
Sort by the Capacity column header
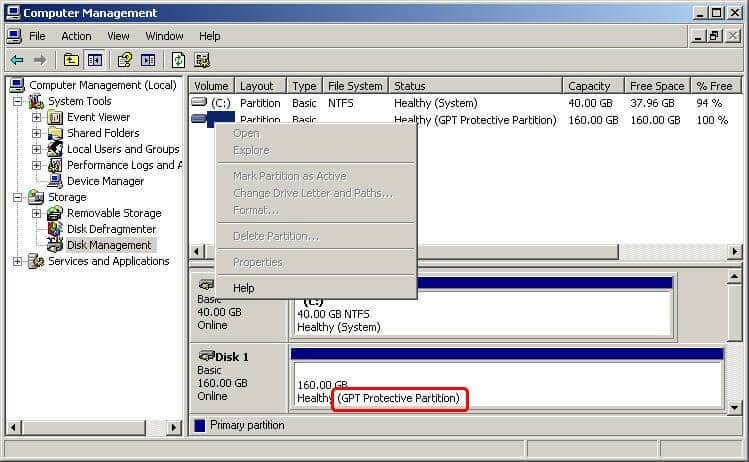pos(593,86)
